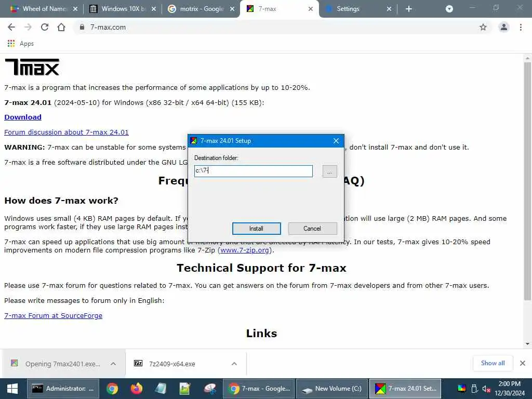This screenshot has height=399, width=532.
Task: Open the Apps grid in bookmarks bar
Action: tap(20, 44)
